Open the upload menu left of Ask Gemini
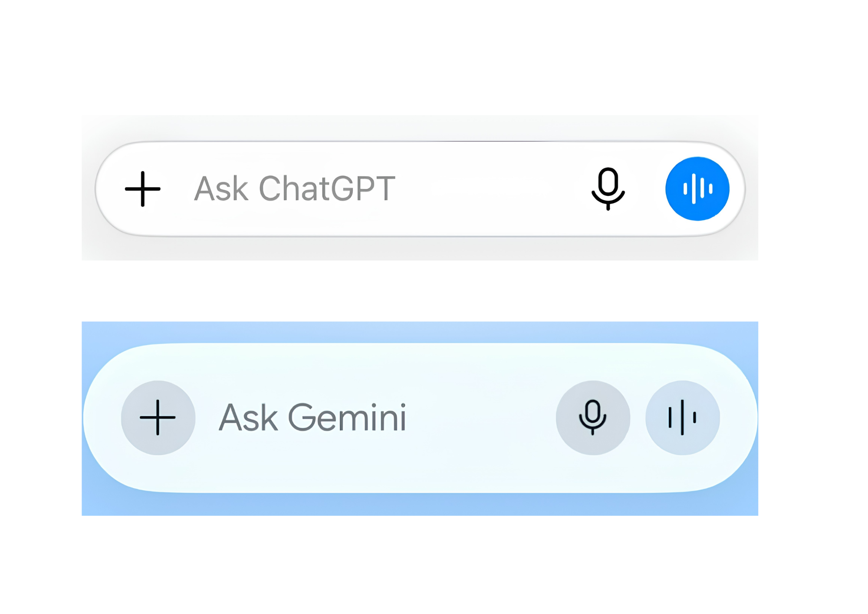This screenshot has width=868, height=614. click(158, 418)
